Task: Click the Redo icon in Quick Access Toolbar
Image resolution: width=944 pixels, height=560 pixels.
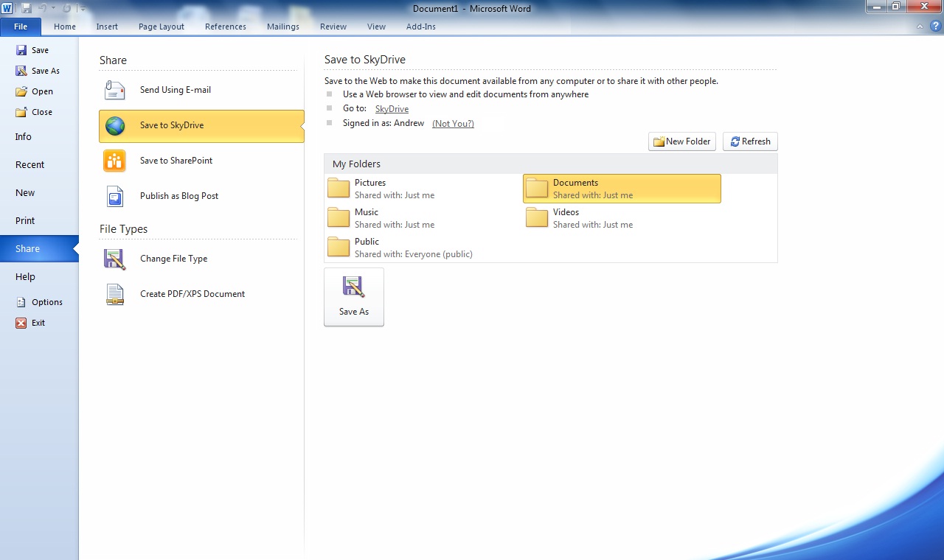Action: [x=66, y=8]
